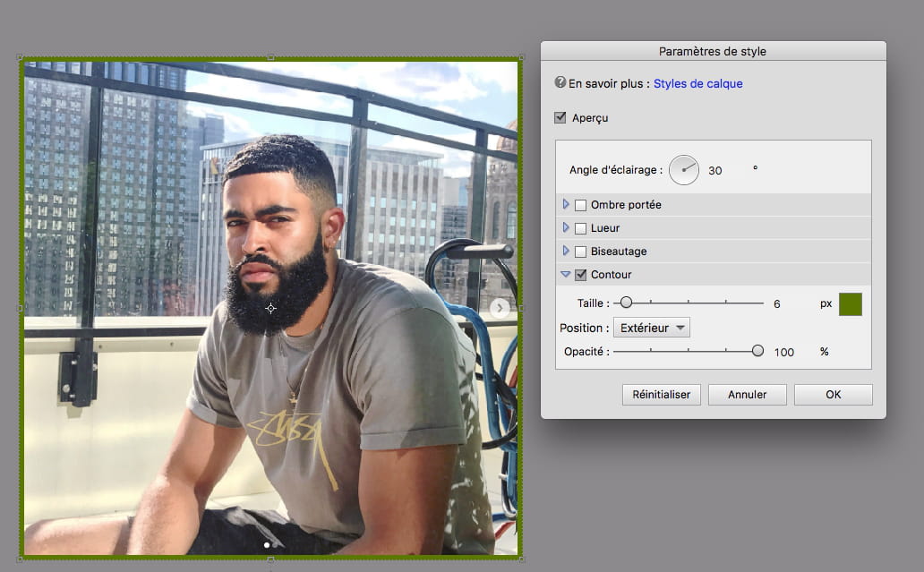This screenshot has width=924, height=572.
Task: Expand the Ombre portée section
Action: pos(566,204)
